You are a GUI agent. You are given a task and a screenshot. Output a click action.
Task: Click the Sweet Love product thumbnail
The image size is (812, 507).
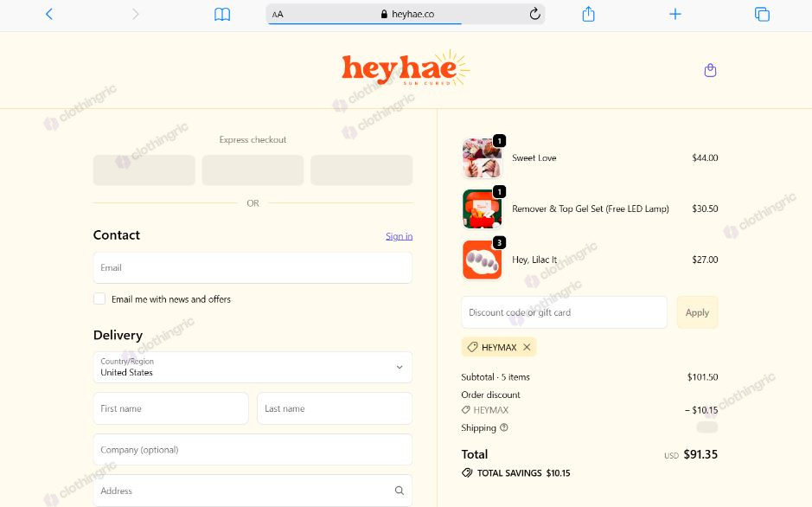pos(482,158)
